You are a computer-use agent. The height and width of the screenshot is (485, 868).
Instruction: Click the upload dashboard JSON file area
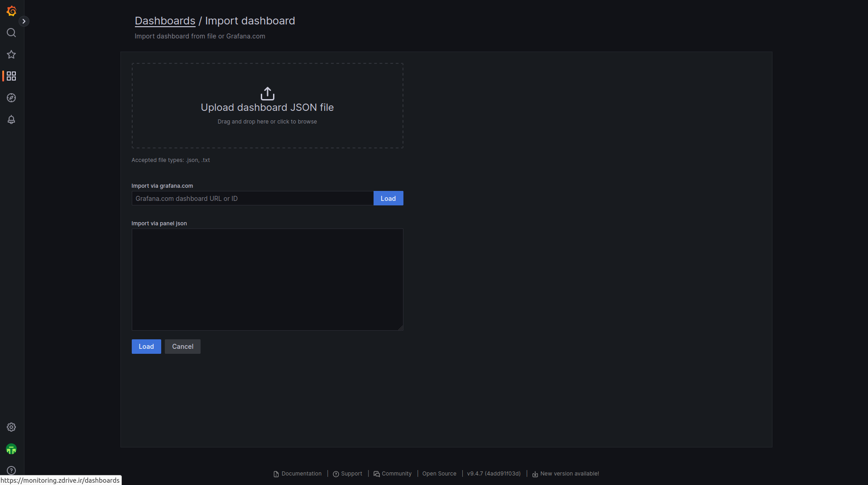tap(267, 105)
